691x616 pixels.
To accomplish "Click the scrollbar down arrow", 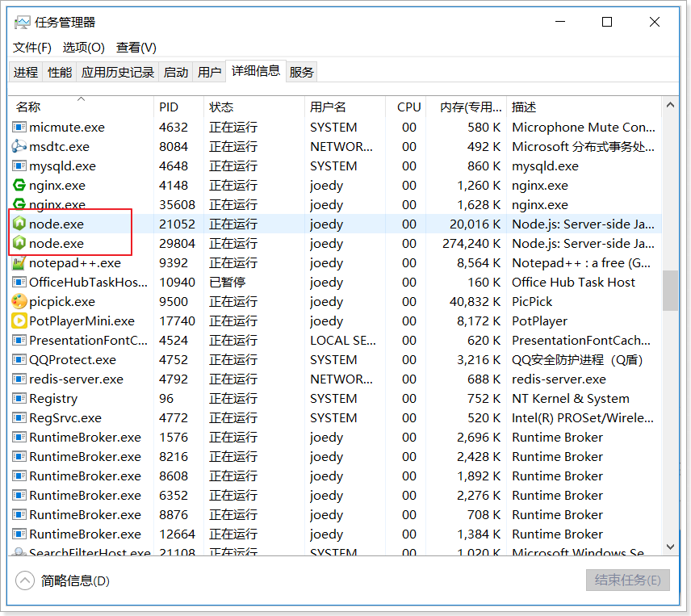I will (x=670, y=547).
